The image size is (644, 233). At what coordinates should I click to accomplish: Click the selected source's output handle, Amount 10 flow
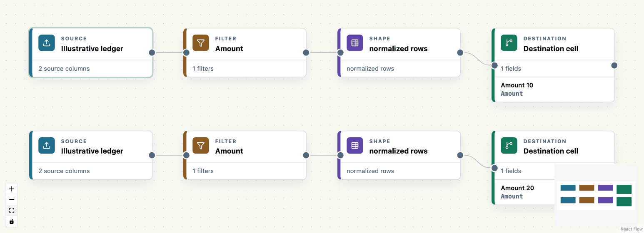tap(152, 52)
